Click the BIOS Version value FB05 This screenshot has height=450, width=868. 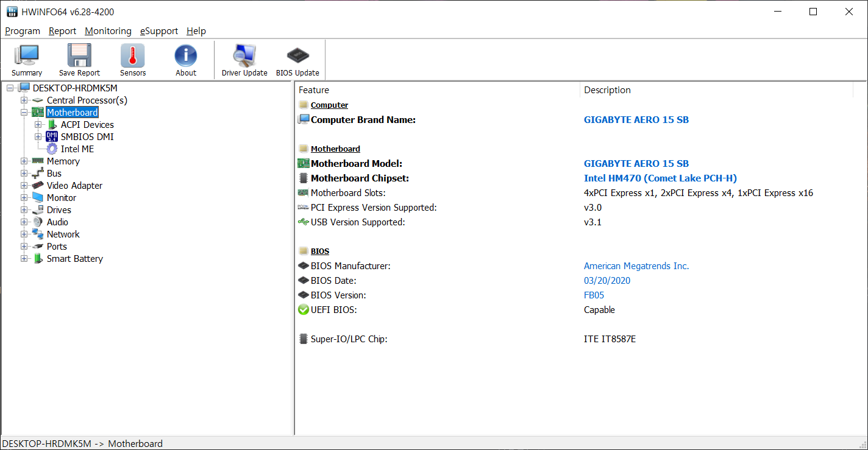594,295
